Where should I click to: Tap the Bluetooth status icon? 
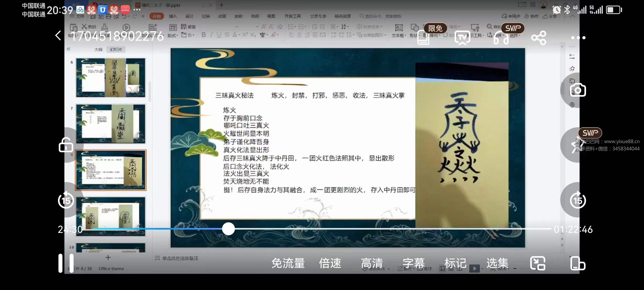[x=567, y=10]
